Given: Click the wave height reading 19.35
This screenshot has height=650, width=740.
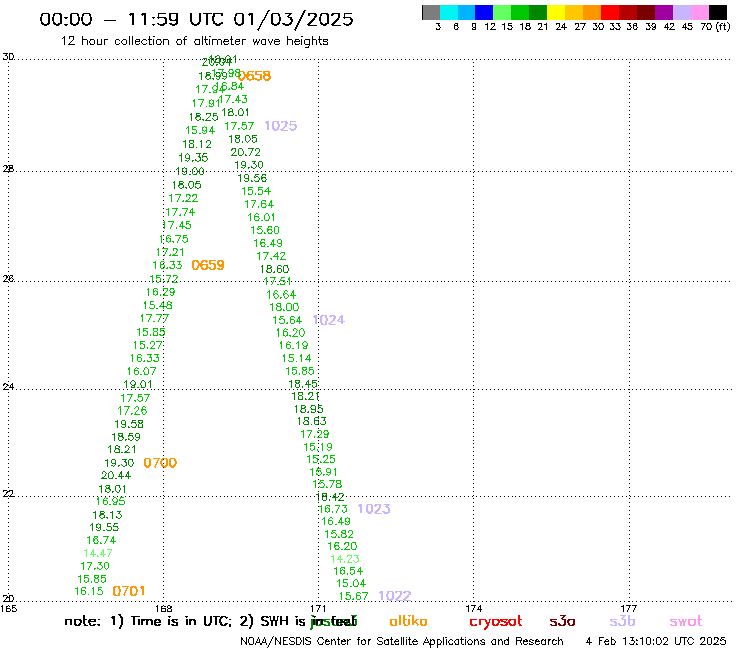Looking at the screenshot, I should [x=193, y=158].
